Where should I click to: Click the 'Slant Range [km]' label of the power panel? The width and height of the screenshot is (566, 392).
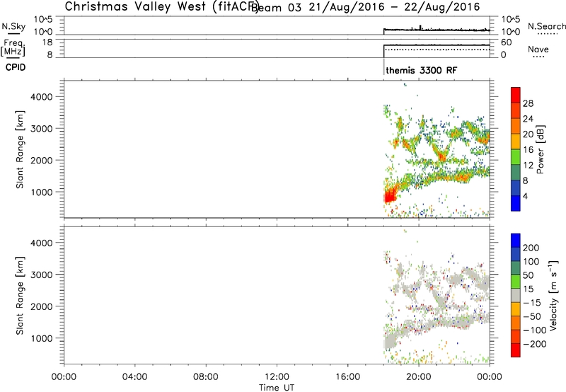pos(20,149)
